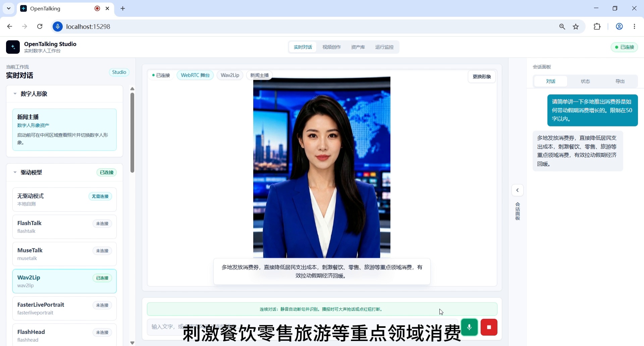Start voice input with the green microphone button
The image size is (644, 346).
[x=469, y=327]
